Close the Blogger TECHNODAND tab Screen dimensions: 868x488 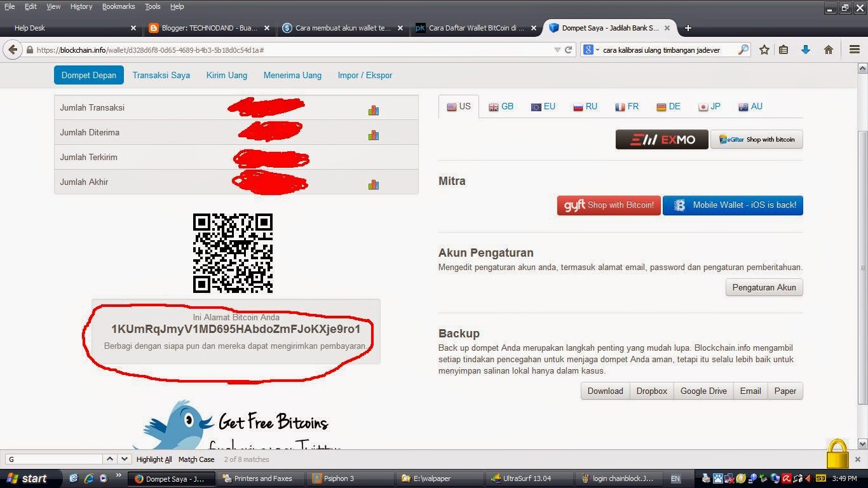tap(267, 28)
